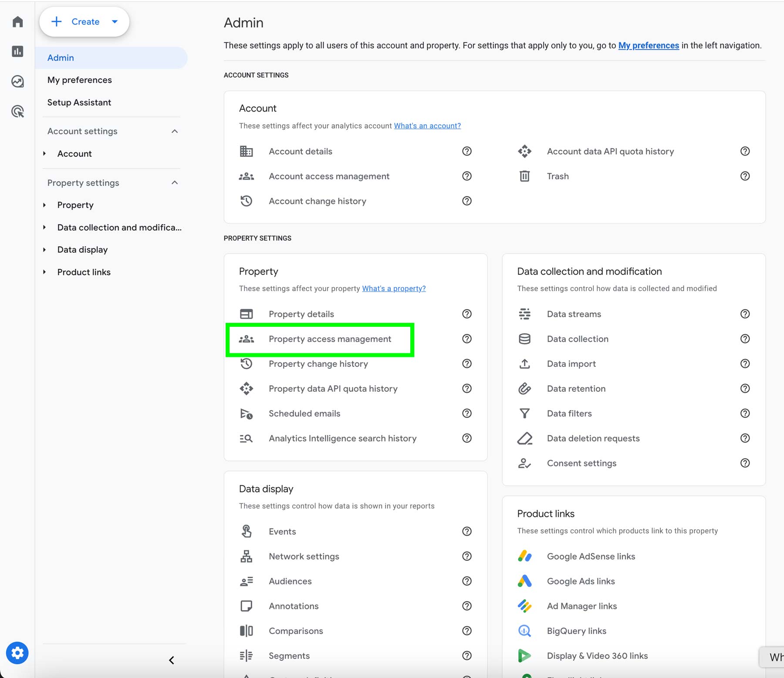The height and width of the screenshot is (678, 784).
Task: Open the Home icon in the left sidebar
Action: pyautogui.click(x=17, y=21)
